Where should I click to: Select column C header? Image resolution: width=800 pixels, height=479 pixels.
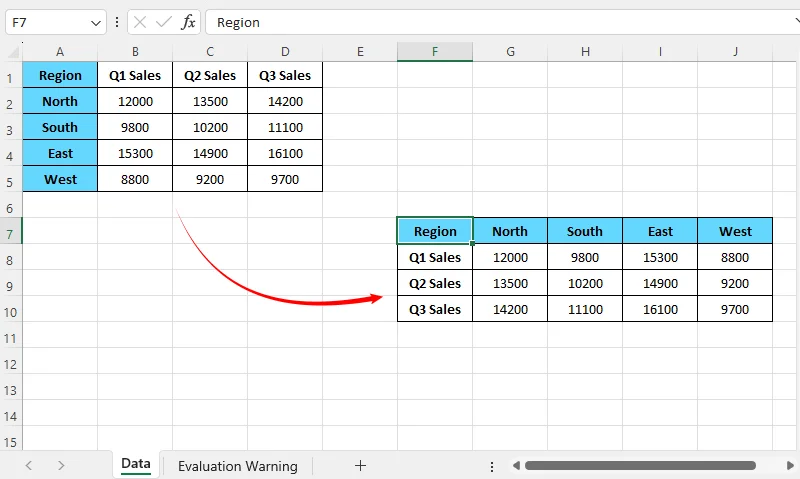(210, 52)
